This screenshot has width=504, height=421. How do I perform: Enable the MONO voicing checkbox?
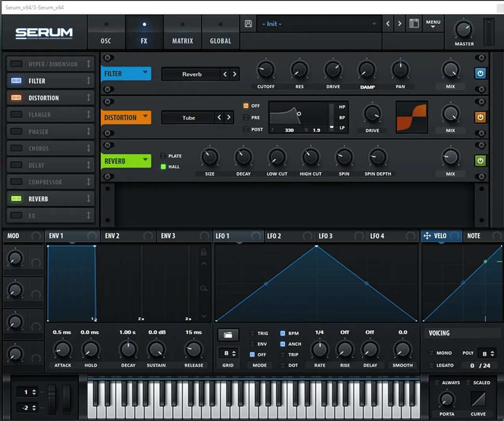(x=432, y=353)
